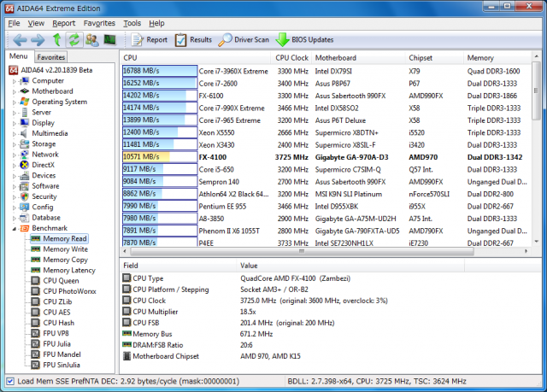547x392 pixels.
Task: Click the Database tree icon
Action: tap(25, 218)
